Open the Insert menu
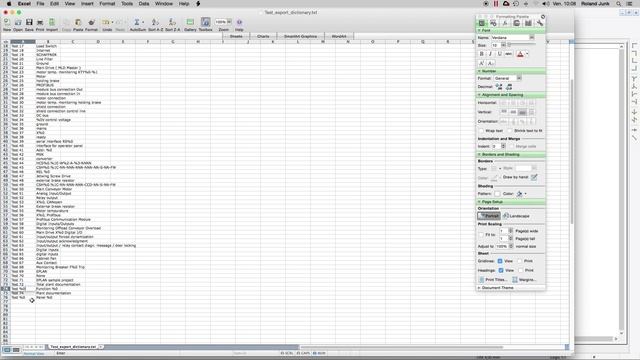The height and width of the screenshot is (360, 640). 87,4
